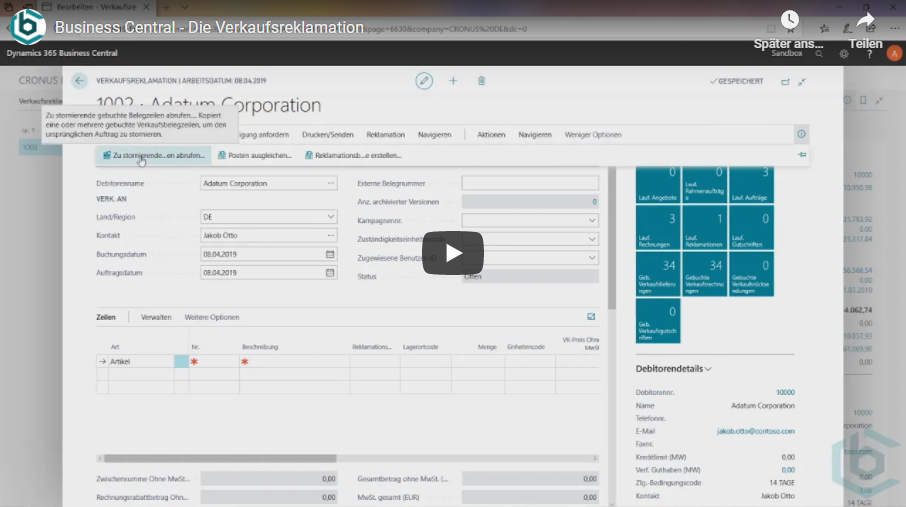Click the Nr. cell in the first line
The width and height of the screenshot is (906, 507).
pyautogui.click(x=214, y=361)
